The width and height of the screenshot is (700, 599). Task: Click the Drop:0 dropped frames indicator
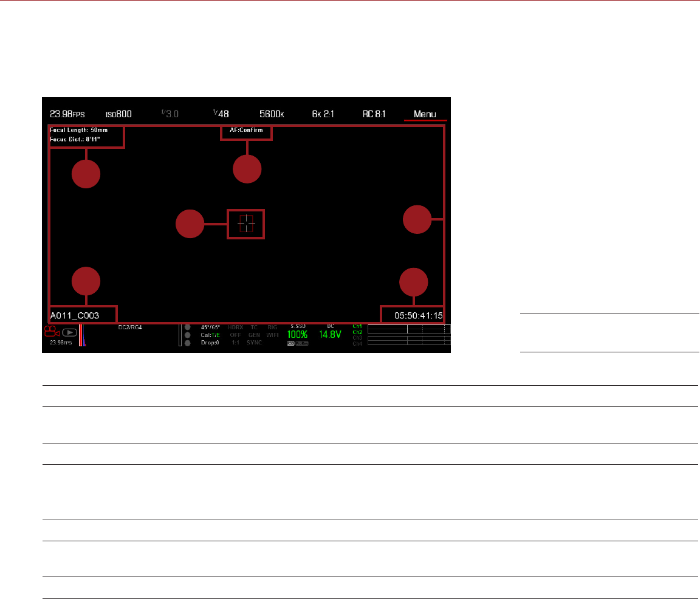pos(210,343)
